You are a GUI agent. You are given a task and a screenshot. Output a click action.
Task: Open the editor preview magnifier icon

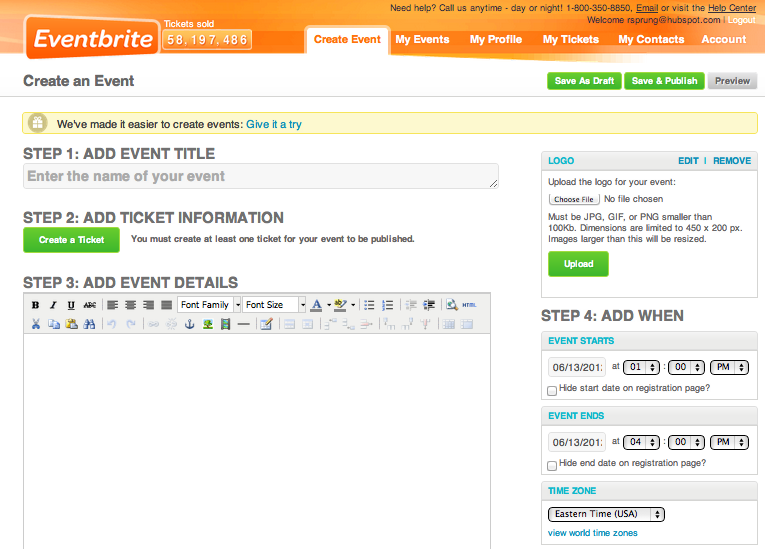pyautogui.click(x=452, y=305)
